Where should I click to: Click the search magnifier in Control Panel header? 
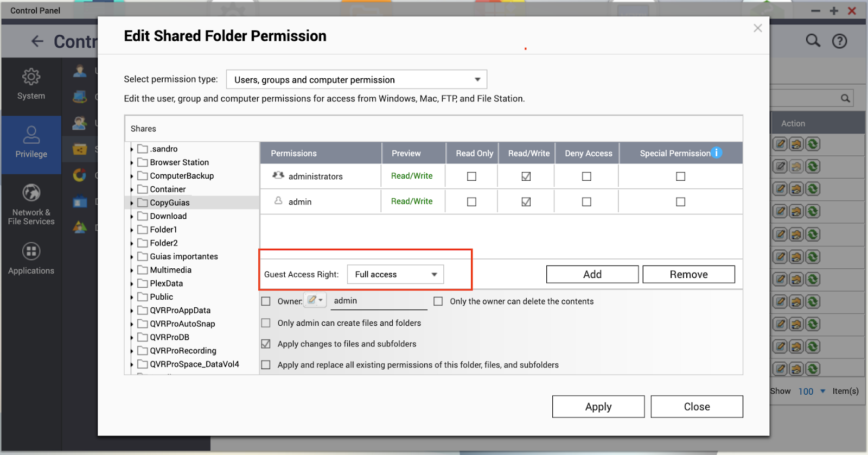click(x=812, y=41)
